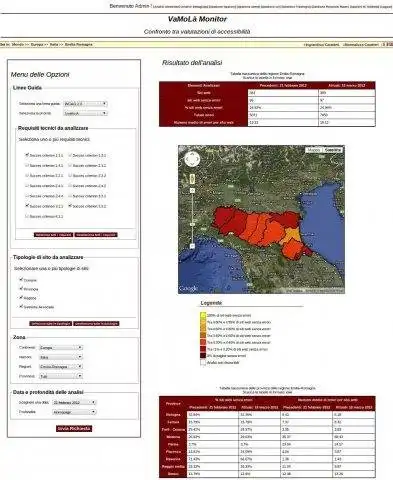Screen dimensions: 393x480
Task: Click deselect all tipologie button
Action: 96,323
